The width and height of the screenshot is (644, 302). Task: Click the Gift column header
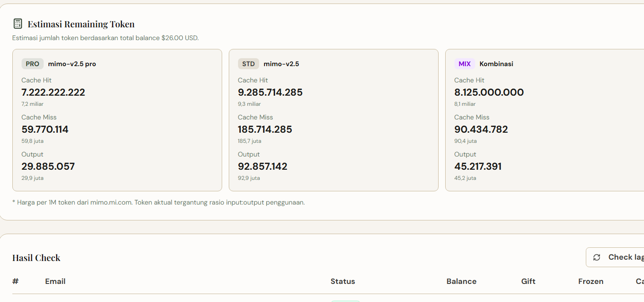pos(529,281)
